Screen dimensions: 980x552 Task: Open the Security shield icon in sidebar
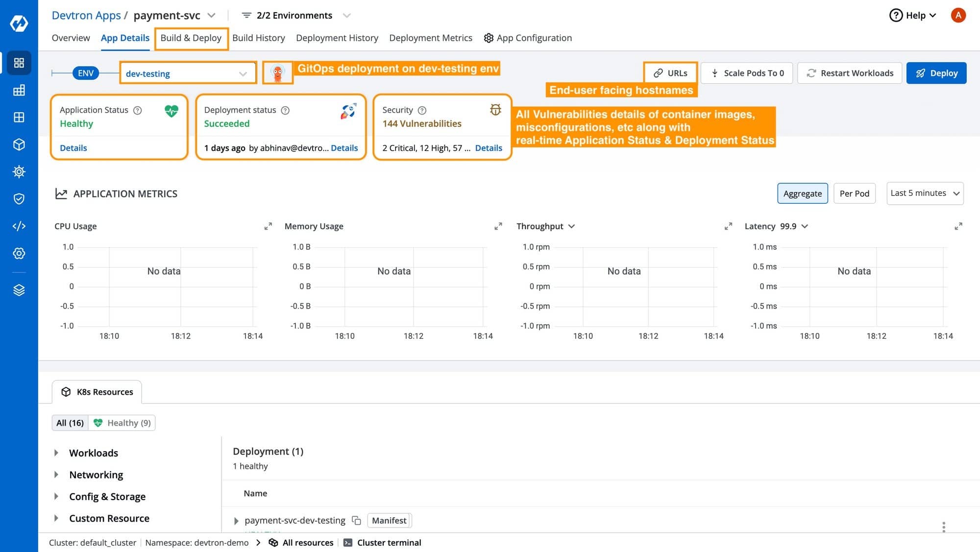(x=19, y=199)
